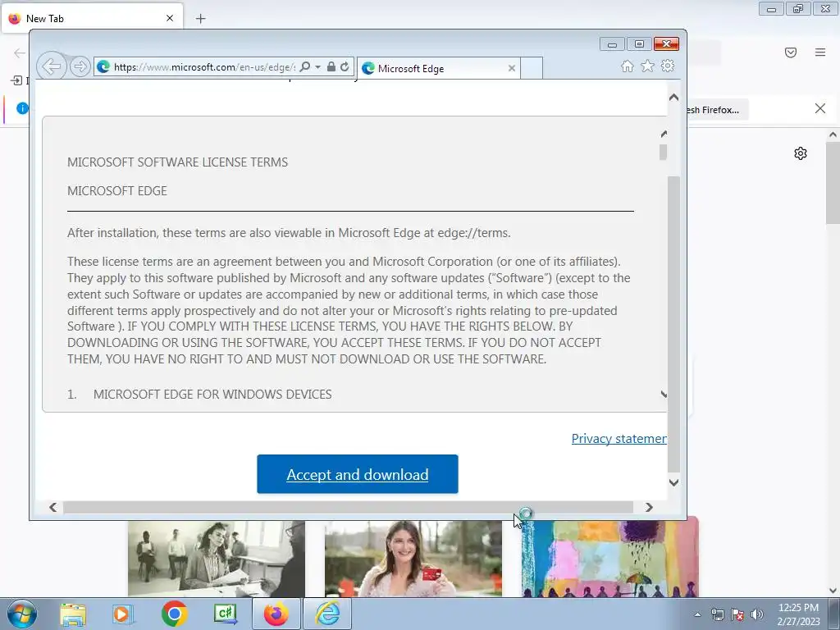Click the search magnifier in address bar

[x=305, y=67]
